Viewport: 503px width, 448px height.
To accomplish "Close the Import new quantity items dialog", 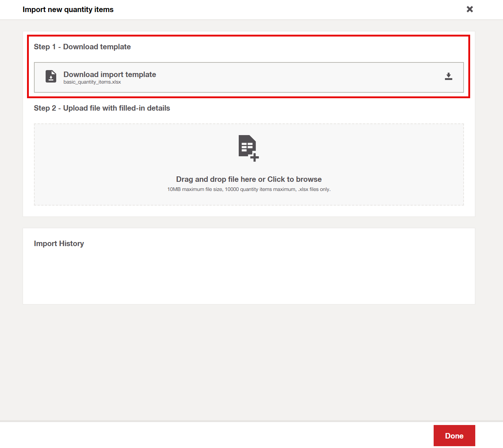I will [x=470, y=9].
